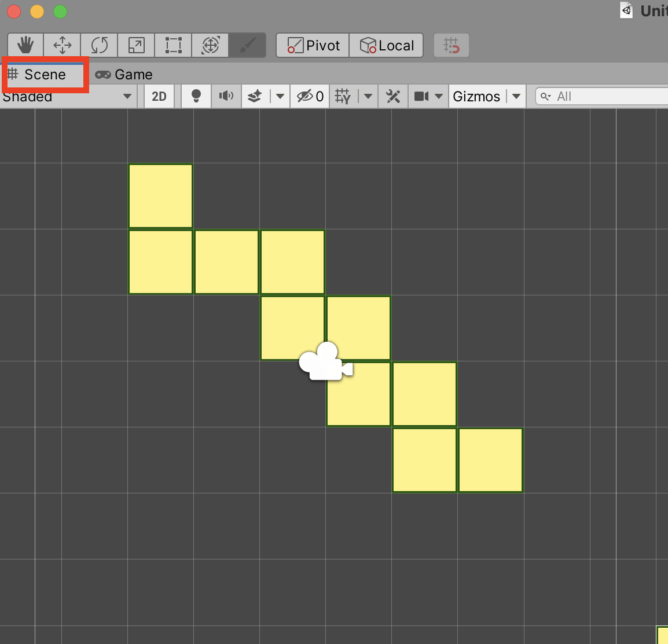The image size is (668, 644).
Task: Select the Move tool
Action: pos(62,45)
